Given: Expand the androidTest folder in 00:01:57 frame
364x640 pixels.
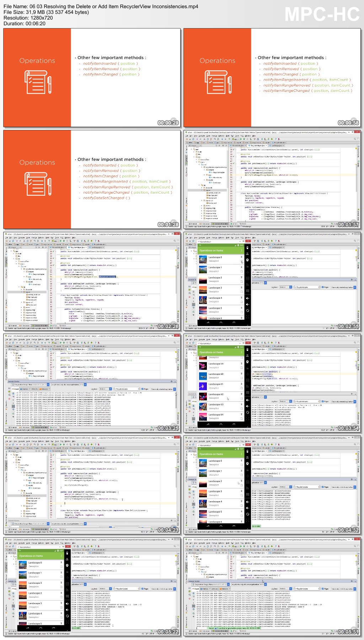Looking at the screenshot, I should [x=197, y=159].
